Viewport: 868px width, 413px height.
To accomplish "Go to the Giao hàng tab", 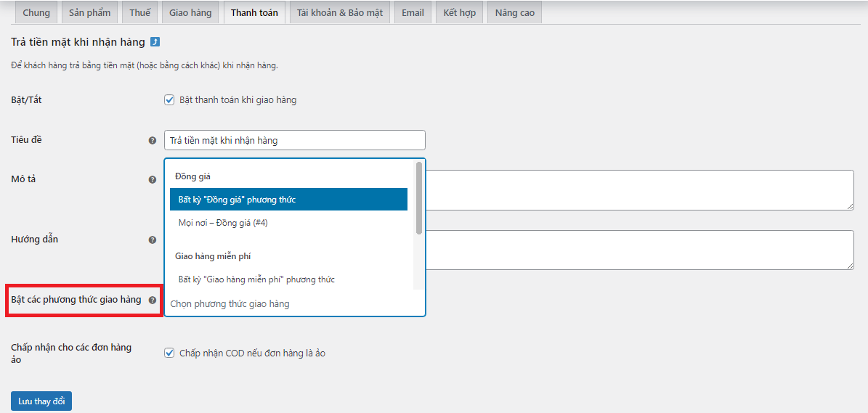I will 190,12.
